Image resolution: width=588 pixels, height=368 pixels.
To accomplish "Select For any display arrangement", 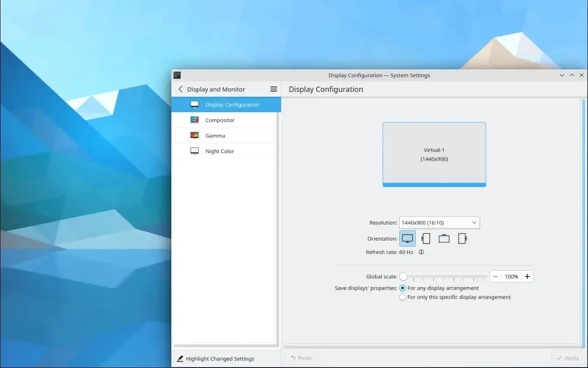I will [x=440, y=288].
